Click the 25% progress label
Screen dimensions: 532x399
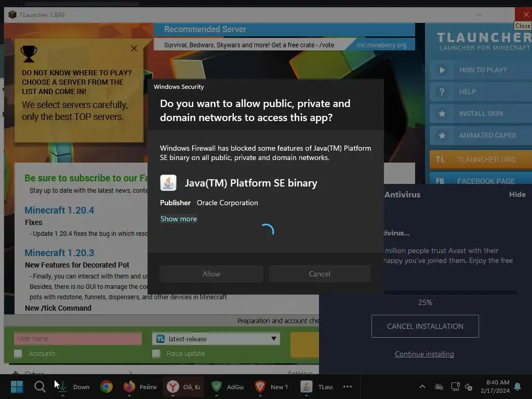425,302
